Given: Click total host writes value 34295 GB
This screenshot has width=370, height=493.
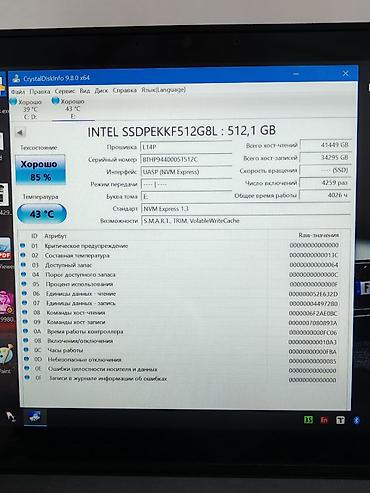Looking at the screenshot, I should (x=325, y=157).
